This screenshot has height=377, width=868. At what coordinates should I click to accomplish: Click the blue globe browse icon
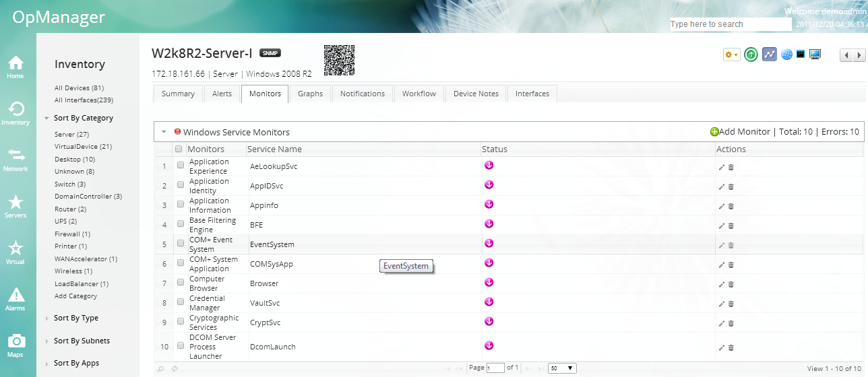click(786, 55)
